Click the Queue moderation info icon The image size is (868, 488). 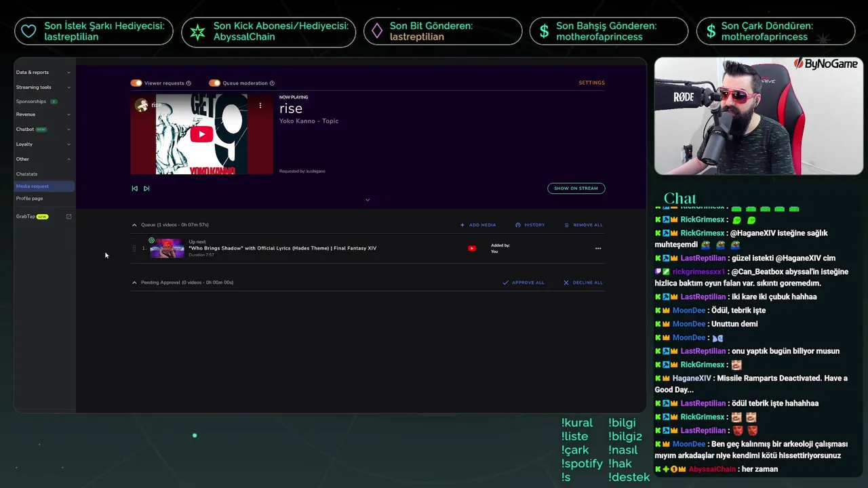[x=272, y=83]
